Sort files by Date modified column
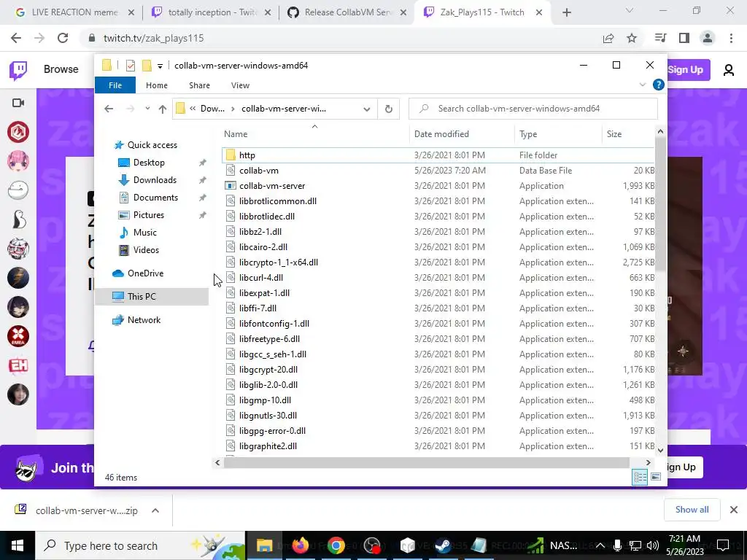The image size is (747, 560). tap(462, 134)
